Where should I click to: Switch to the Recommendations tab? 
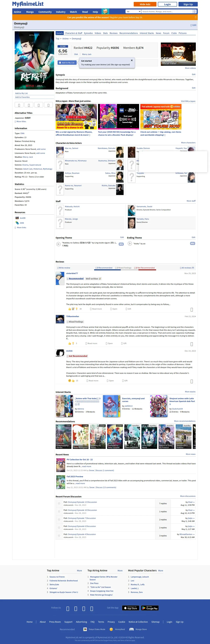tap(128, 33)
